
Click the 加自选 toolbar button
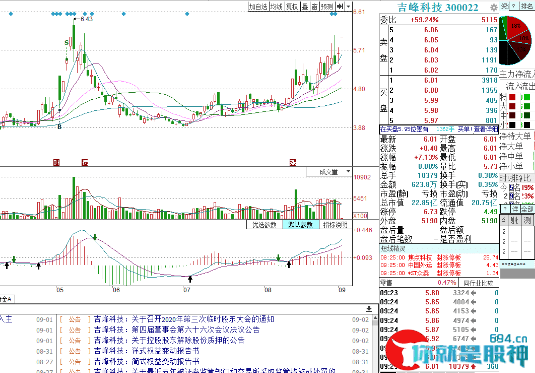pyautogui.click(x=258, y=6)
